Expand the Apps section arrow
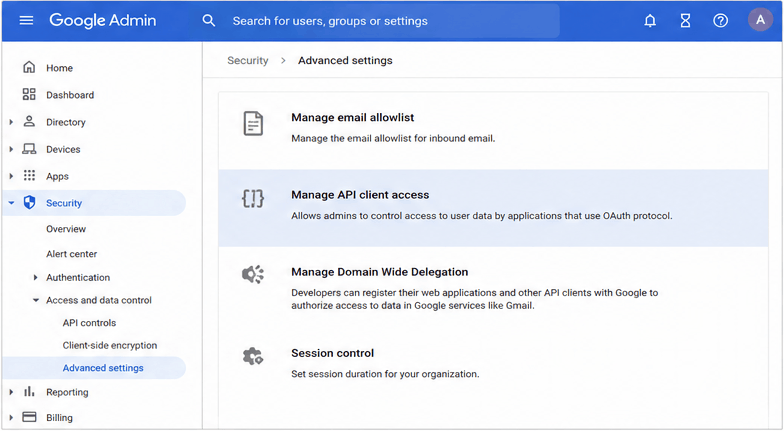 click(x=11, y=176)
